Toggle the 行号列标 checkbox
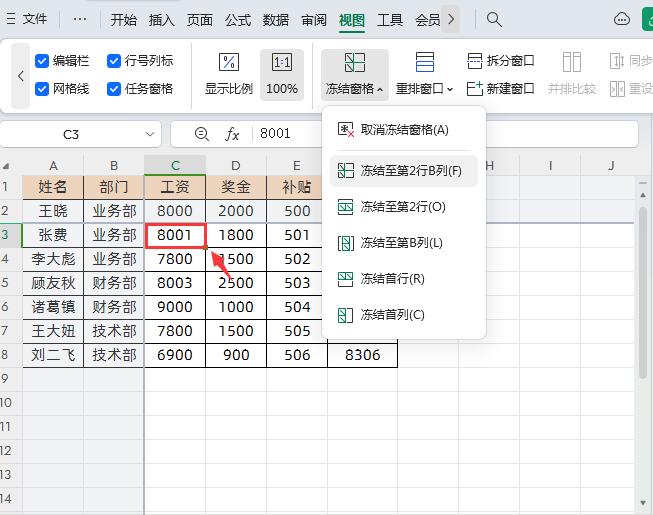Screen dimensions: 653x515 pyautogui.click(x=114, y=61)
